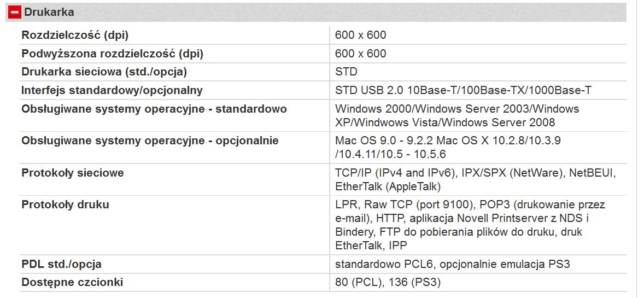Select the STD value for network printer
Screen dimensions: 644x298
pyautogui.click(x=346, y=72)
